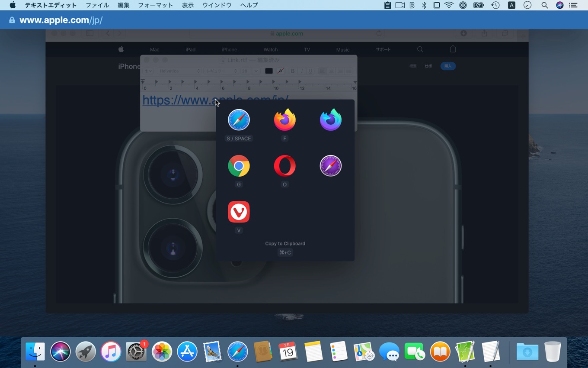This screenshot has width=588, height=368.
Task: Click the search magnifier on Apple page nav
Action: (420, 49)
